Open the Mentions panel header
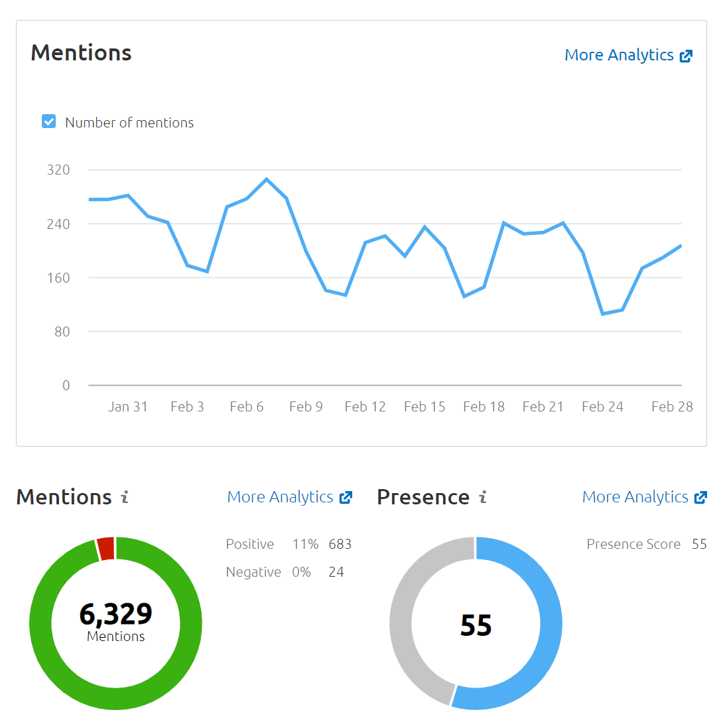725x728 pixels. click(x=81, y=52)
